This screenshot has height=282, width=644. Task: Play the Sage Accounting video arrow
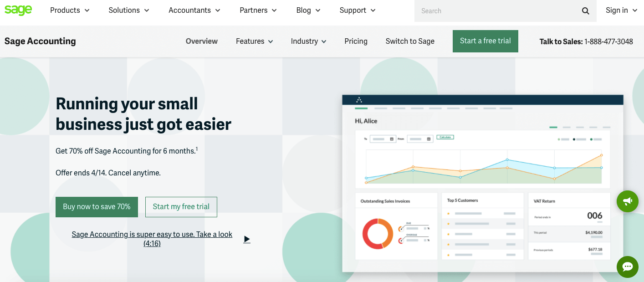pyautogui.click(x=247, y=239)
